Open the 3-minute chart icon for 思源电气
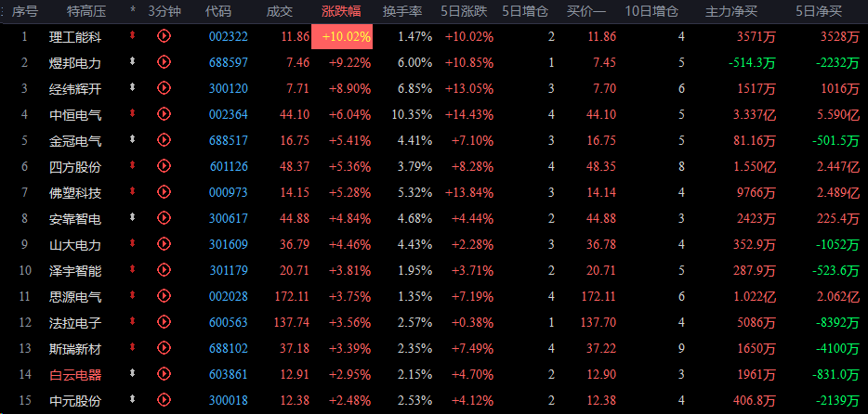This screenshot has height=414, width=868. (164, 296)
